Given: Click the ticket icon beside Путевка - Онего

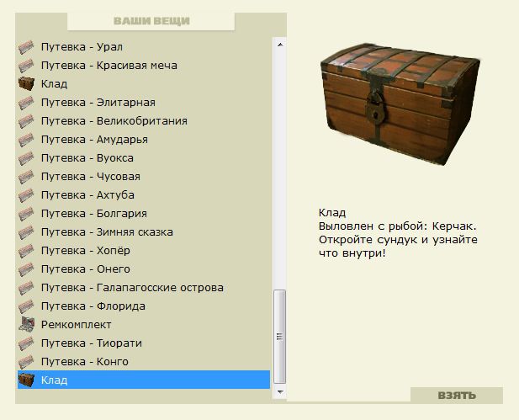Looking at the screenshot, I should 26,269.
